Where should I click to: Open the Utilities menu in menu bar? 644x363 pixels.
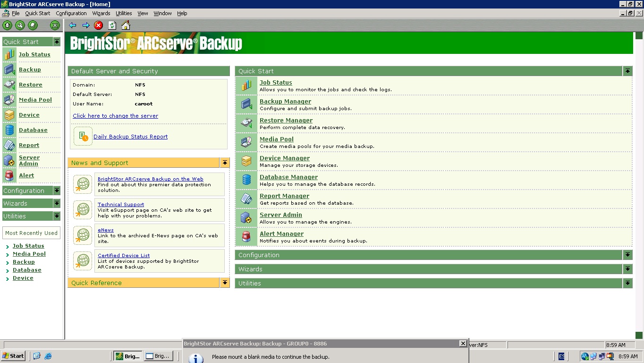click(x=124, y=13)
